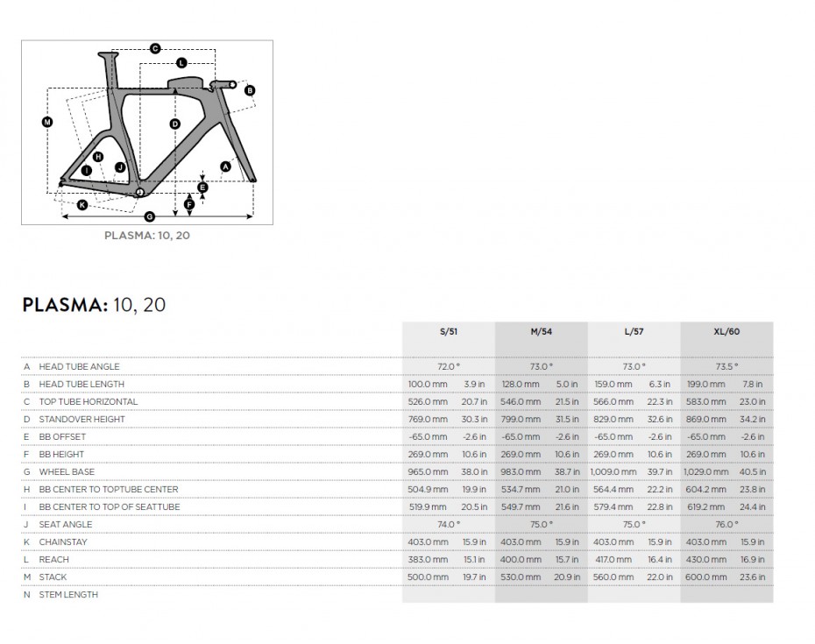The image size is (815, 644).
Task: Select the B head tube marker in diagram
Action: click(250, 90)
